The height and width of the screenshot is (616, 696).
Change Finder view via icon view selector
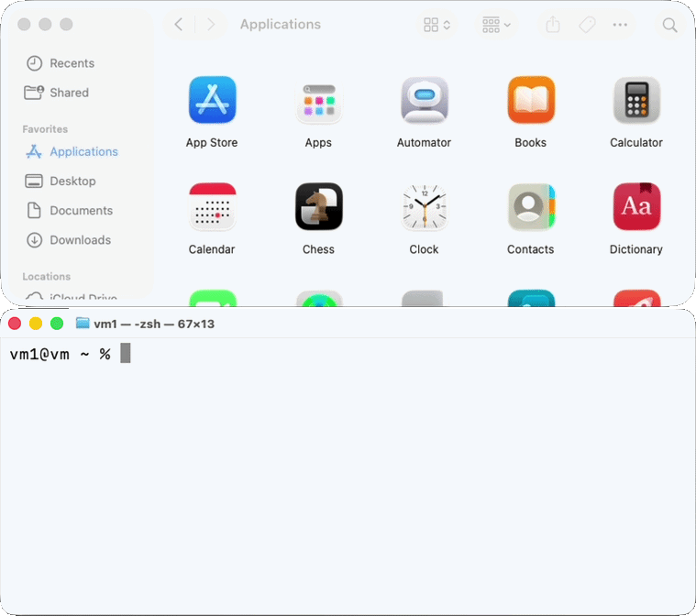pyautogui.click(x=436, y=25)
